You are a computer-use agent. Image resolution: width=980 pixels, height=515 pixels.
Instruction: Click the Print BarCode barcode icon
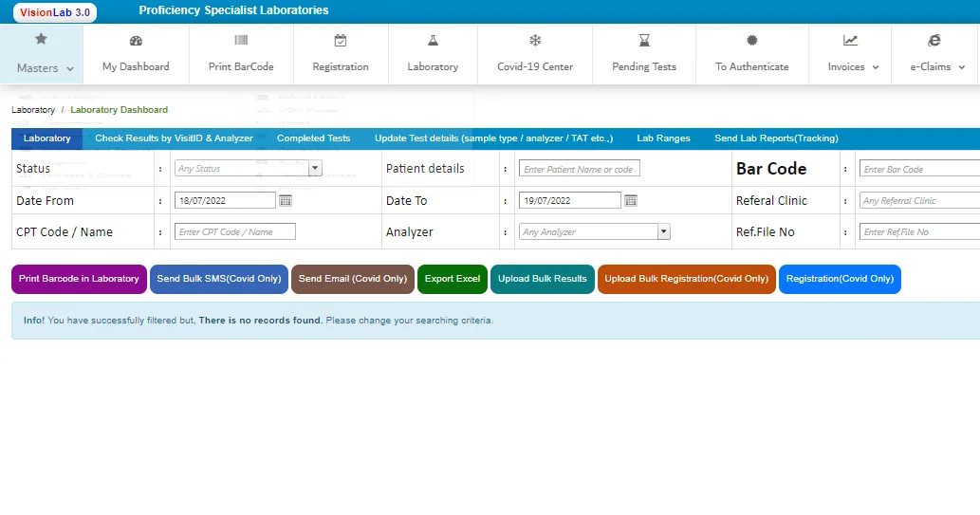click(x=241, y=41)
